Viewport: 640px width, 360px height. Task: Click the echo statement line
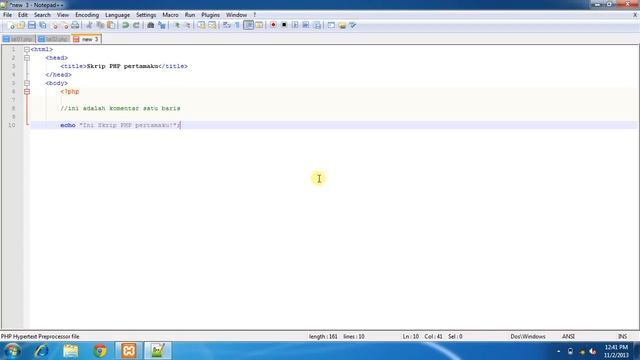point(120,125)
